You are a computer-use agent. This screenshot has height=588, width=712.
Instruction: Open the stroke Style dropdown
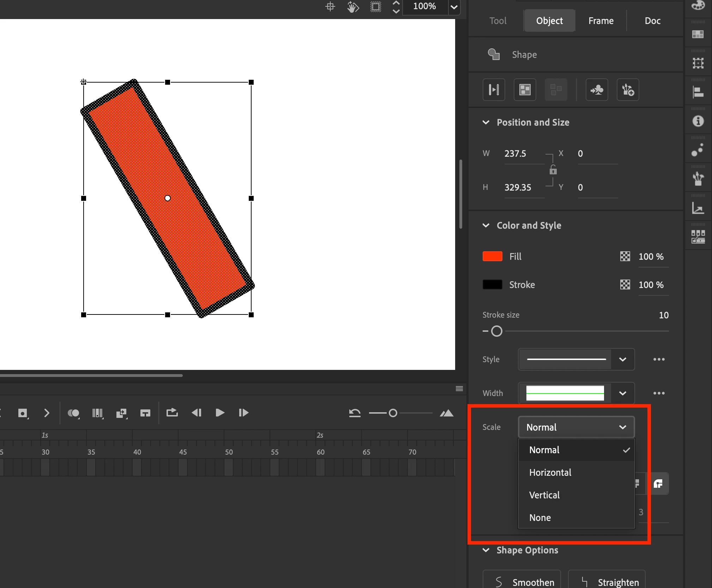point(622,359)
